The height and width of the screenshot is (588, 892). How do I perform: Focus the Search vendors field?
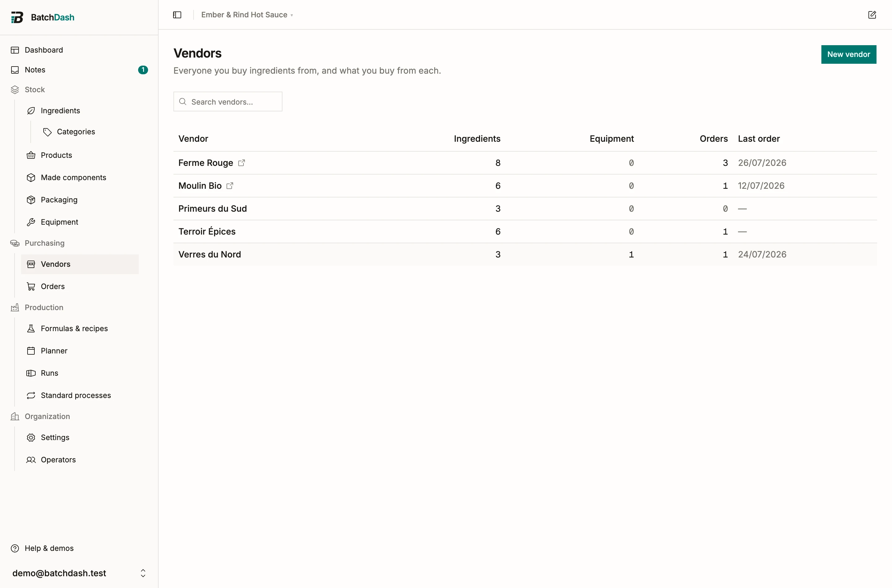[228, 102]
